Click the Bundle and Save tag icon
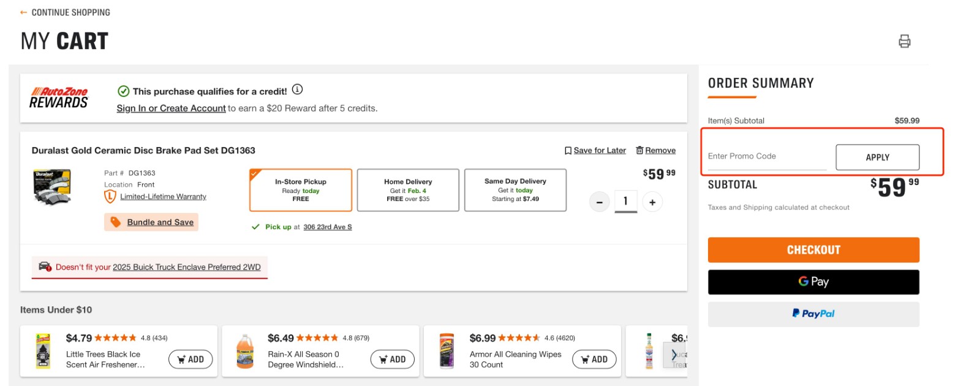Screen dimensions: 980x386 click(x=116, y=222)
